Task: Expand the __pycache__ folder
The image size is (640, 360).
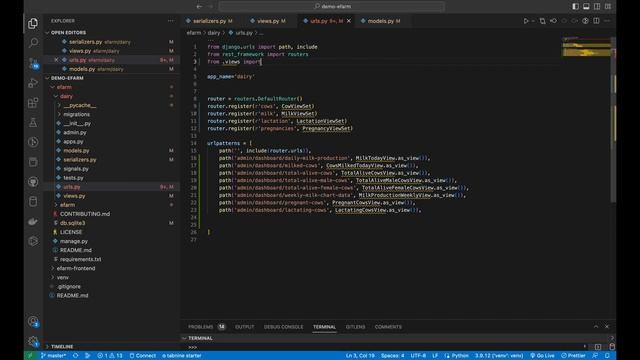Action: click(79, 105)
